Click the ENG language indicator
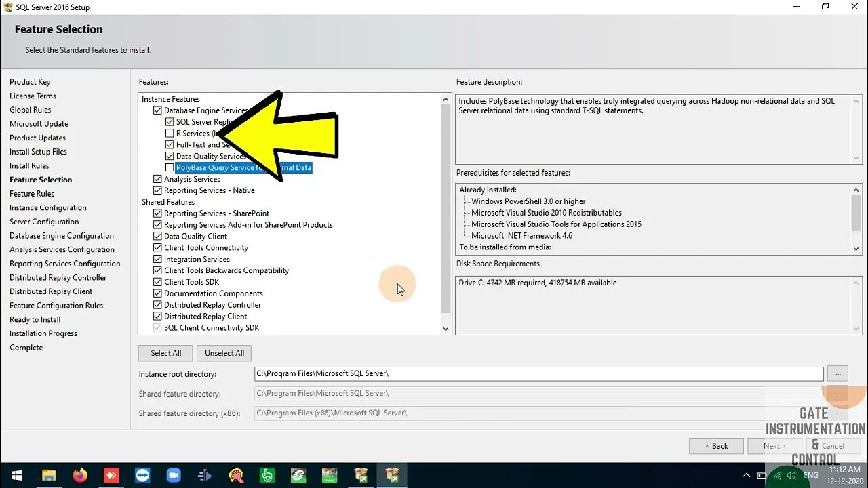This screenshot has height=488, width=868. (x=810, y=475)
